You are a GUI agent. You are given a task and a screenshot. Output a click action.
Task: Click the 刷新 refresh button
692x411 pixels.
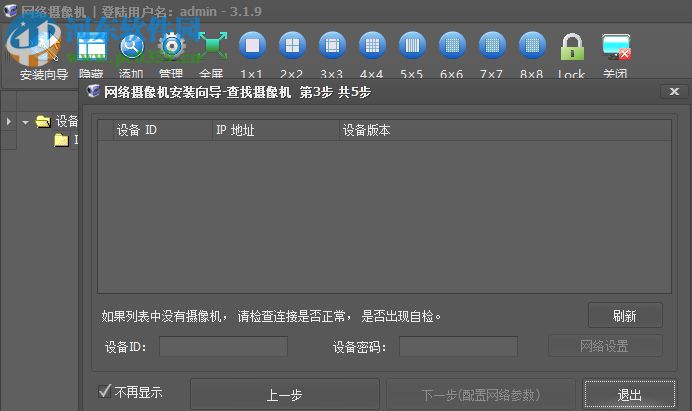click(625, 315)
